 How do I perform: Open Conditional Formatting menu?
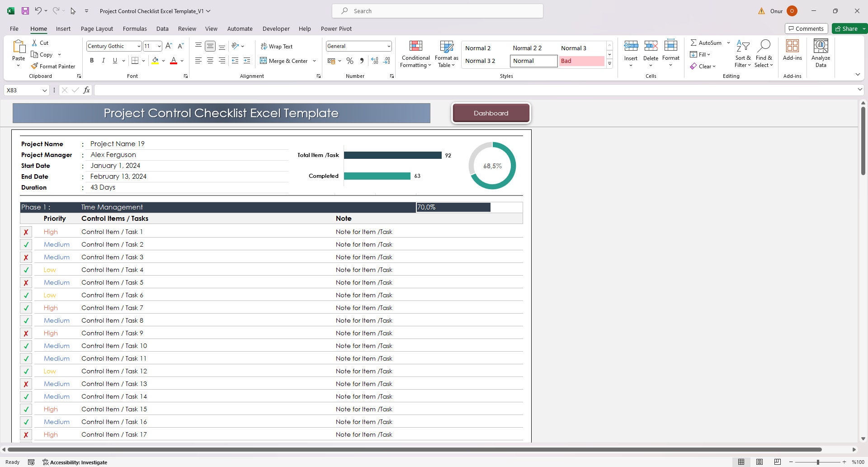(415, 54)
